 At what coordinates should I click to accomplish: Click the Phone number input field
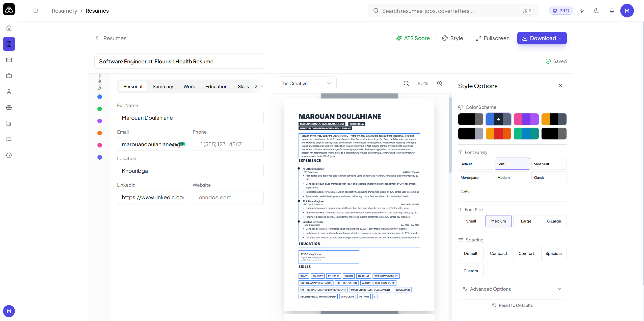pyautogui.click(x=228, y=144)
